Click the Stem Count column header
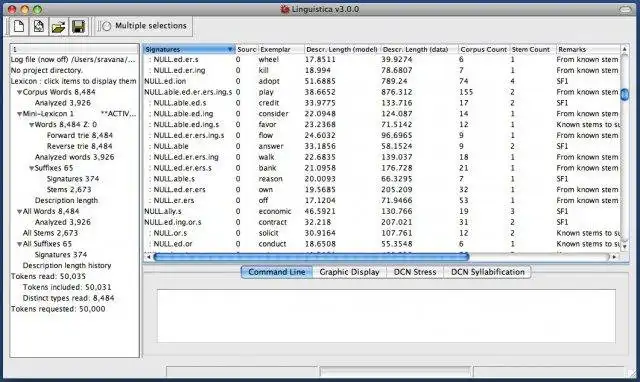 533,49
